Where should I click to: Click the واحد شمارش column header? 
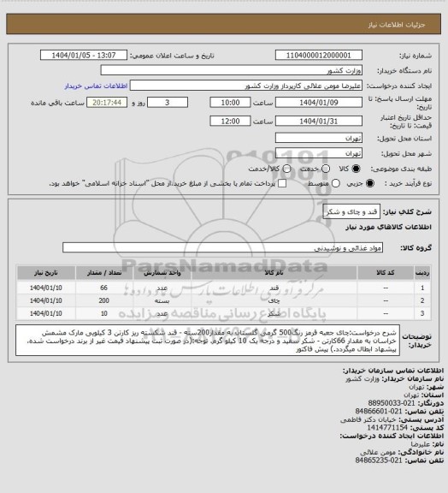[x=162, y=272]
